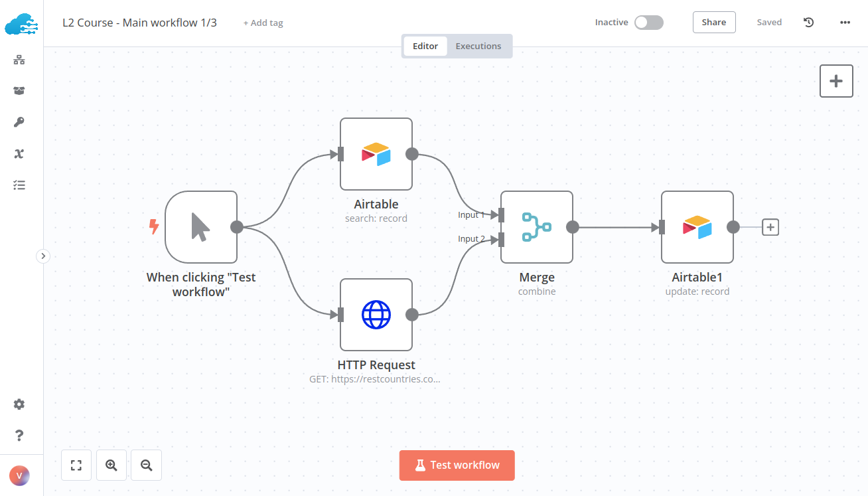Expand the collapsed left panel chevron
The height and width of the screenshot is (496, 868).
(x=43, y=256)
